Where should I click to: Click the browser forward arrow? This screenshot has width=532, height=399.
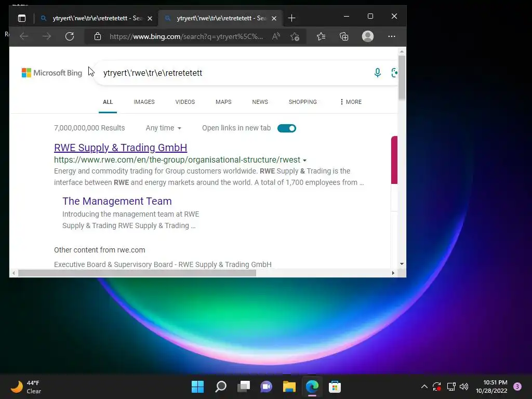pyautogui.click(x=47, y=36)
